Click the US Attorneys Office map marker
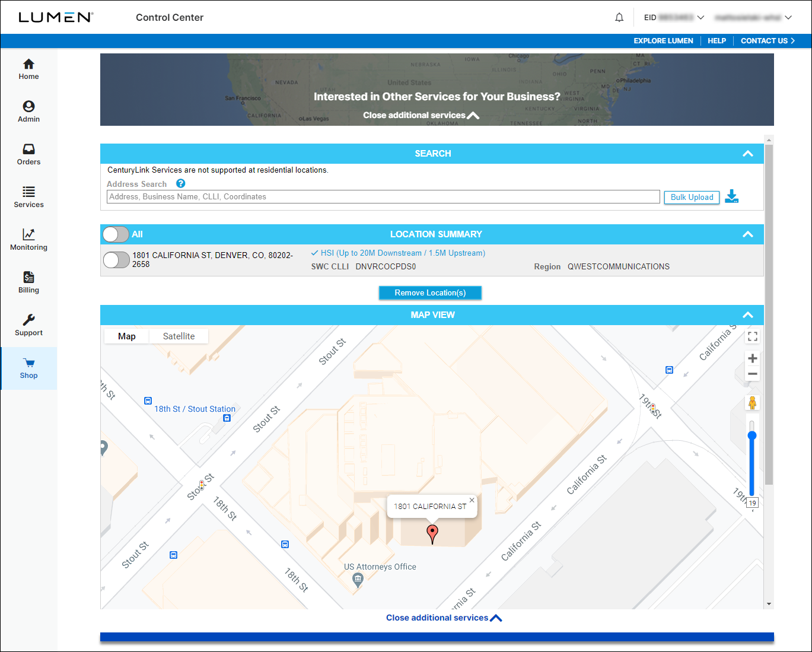This screenshot has width=812, height=652. pos(358,580)
